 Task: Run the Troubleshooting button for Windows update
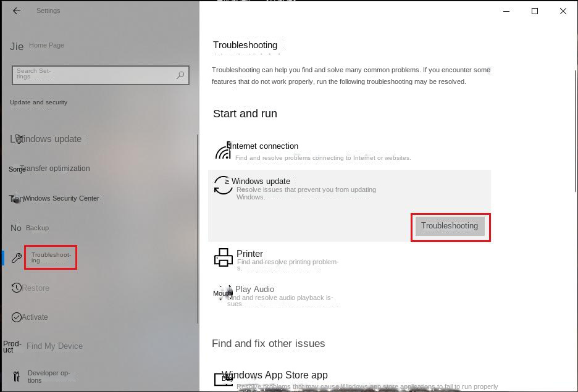point(450,226)
